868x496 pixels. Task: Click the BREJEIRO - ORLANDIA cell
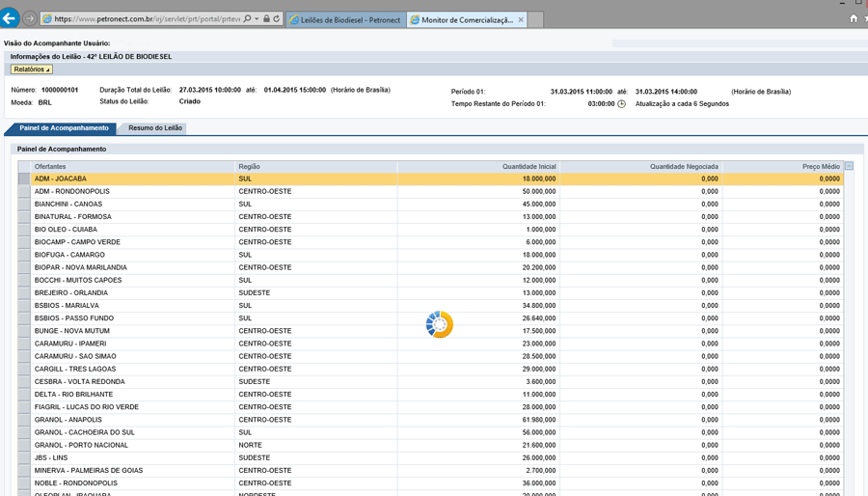133,292
